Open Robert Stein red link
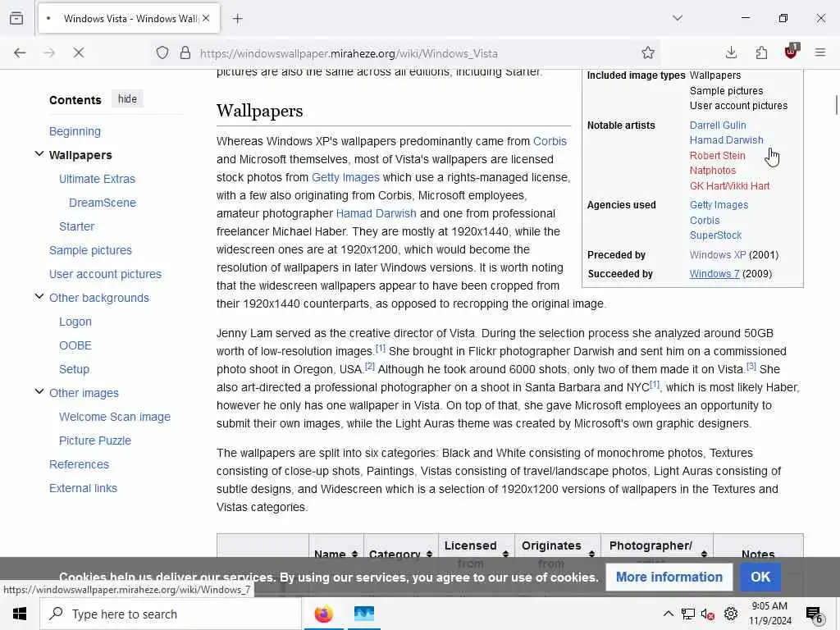Screen dimensions: 840x630 click(x=717, y=155)
